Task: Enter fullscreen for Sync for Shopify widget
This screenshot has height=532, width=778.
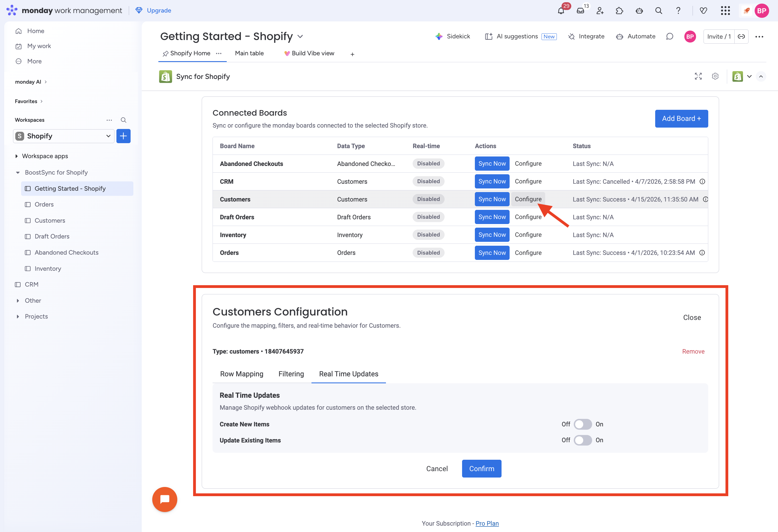Action: click(698, 76)
